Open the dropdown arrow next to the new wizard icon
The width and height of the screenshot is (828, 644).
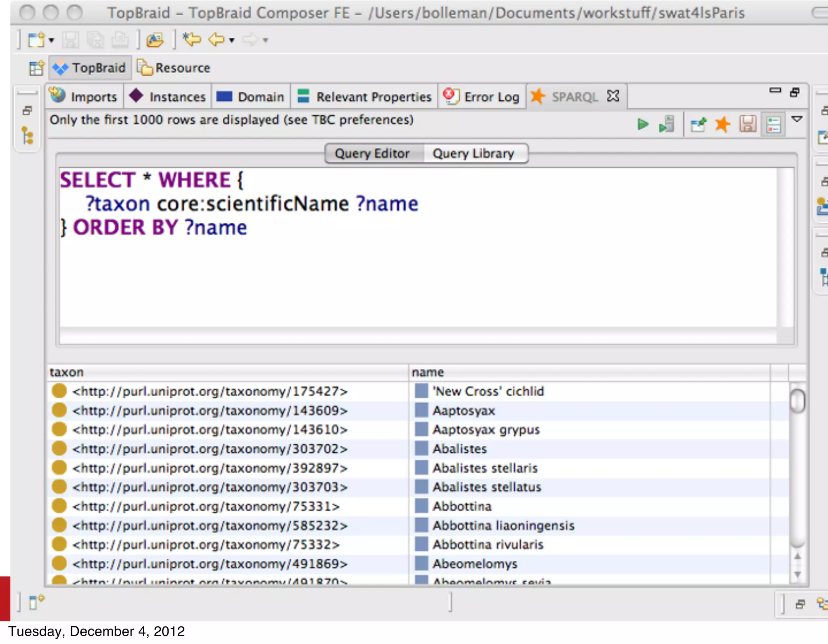click(x=51, y=40)
